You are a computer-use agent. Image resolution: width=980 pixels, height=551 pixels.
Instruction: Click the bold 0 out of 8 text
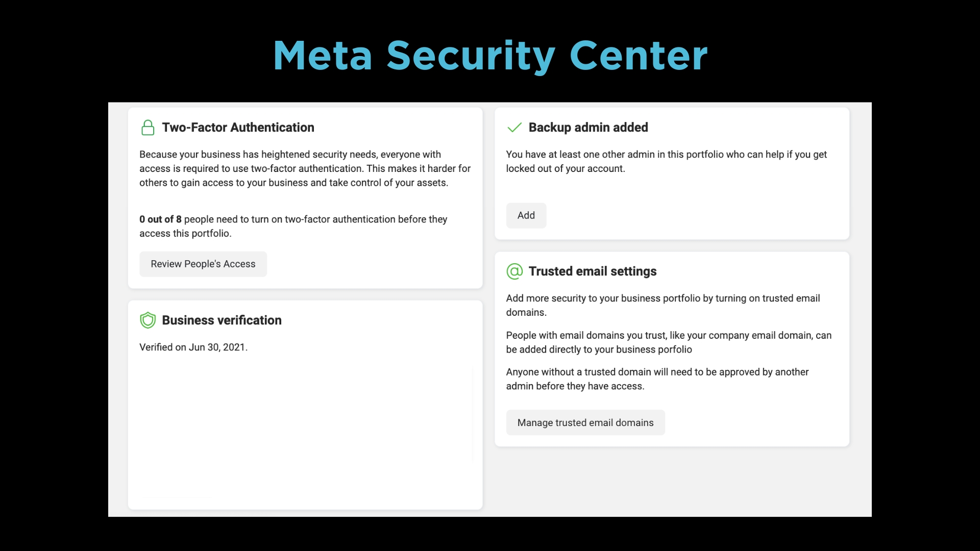click(160, 219)
